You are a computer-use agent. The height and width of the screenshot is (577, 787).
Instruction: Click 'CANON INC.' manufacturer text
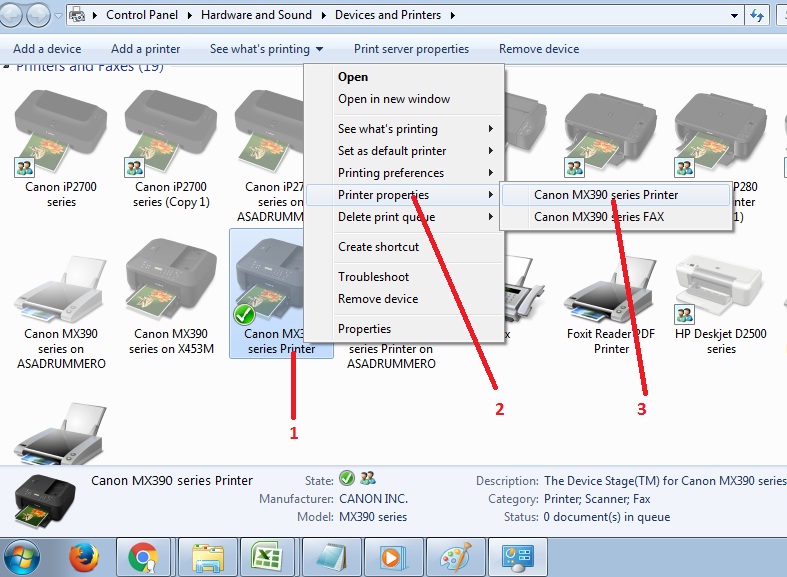coord(373,499)
